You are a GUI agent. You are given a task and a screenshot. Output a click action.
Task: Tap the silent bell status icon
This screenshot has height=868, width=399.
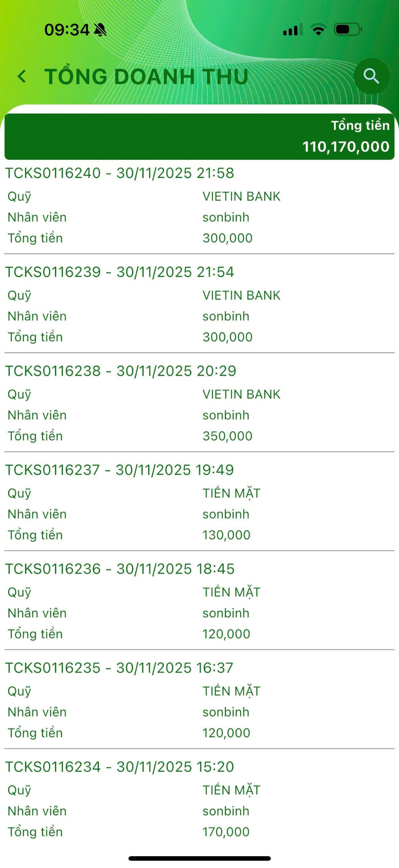point(100,30)
